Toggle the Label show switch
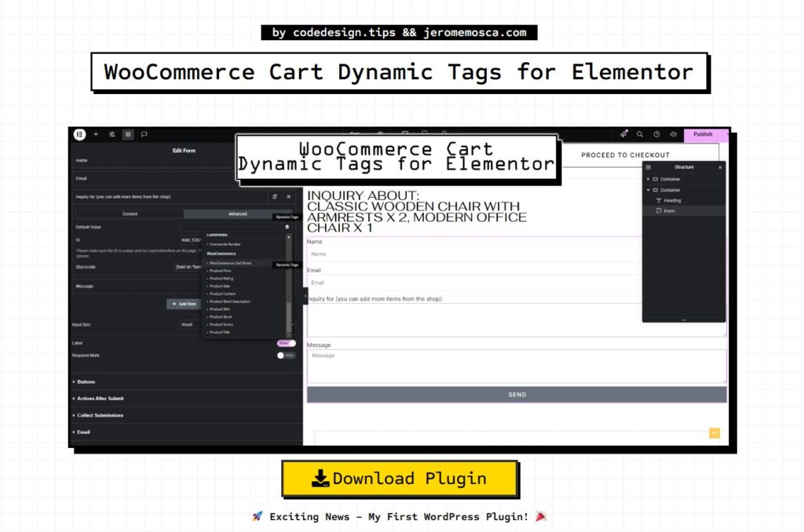Image resolution: width=804 pixels, height=532 pixels. click(286, 344)
